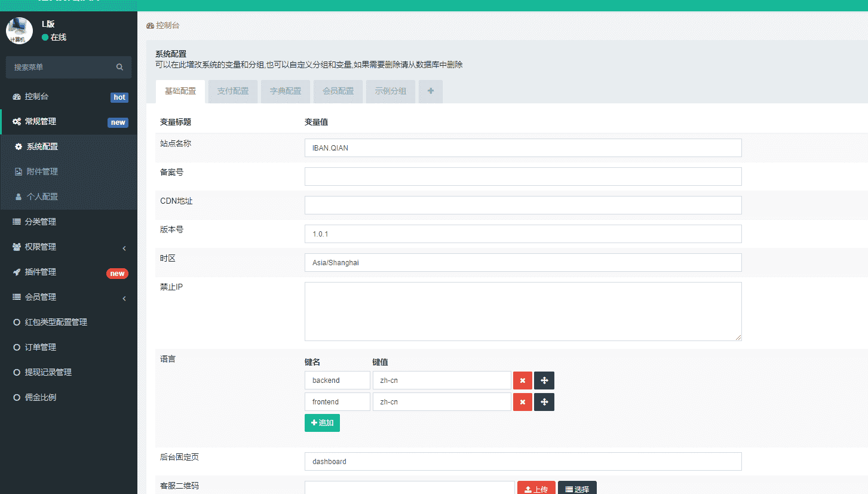The image size is (868, 494).
Task: Click the dashboard icon in 控制台 breadcrumb
Action: (x=150, y=26)
